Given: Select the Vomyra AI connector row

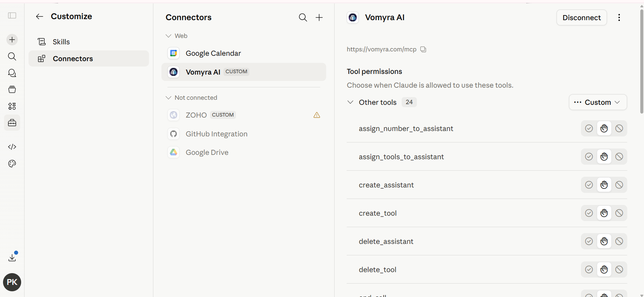Looking at the screenshot, I should click(x=244, y=72).
